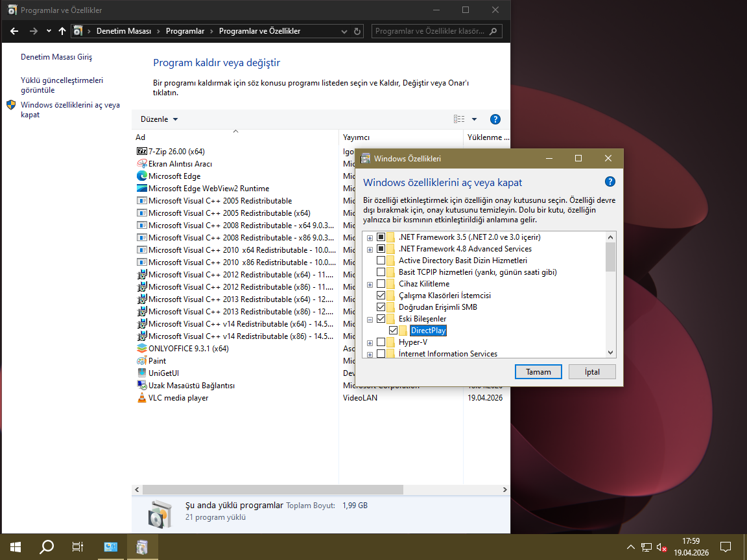
Task: Toggle .NET Framework 4.8 Advanced Services checkbox
Action: coord(381,249)
